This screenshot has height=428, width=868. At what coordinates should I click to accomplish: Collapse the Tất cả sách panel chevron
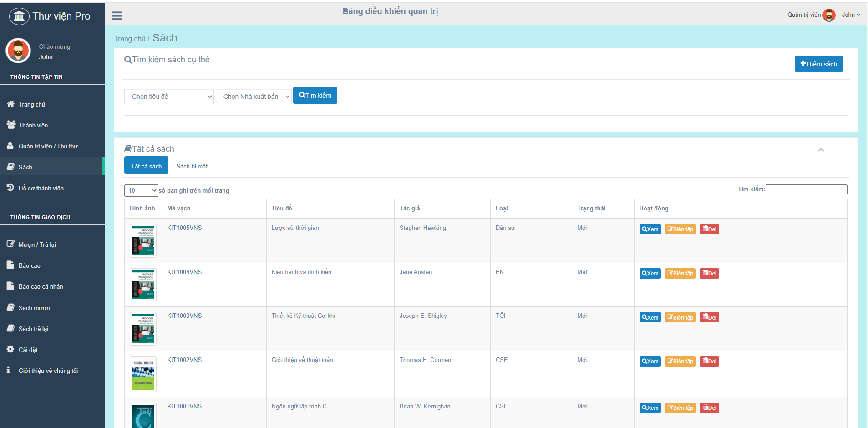tap(821, 150)
